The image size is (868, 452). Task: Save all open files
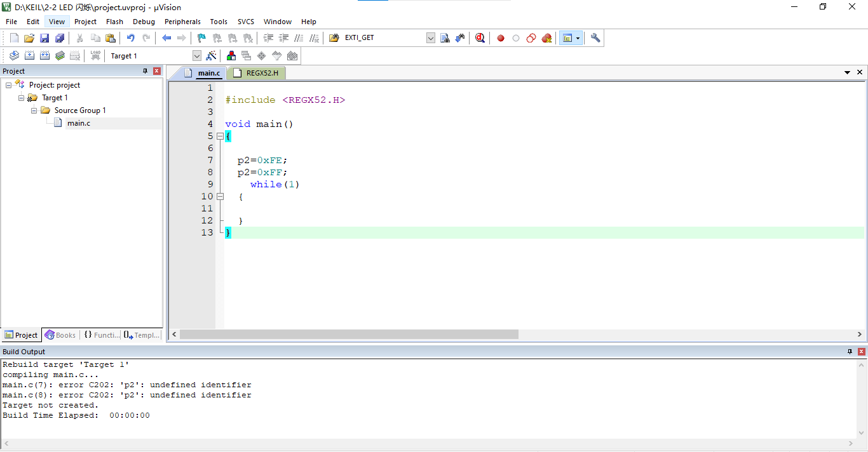tap(60, 38)
